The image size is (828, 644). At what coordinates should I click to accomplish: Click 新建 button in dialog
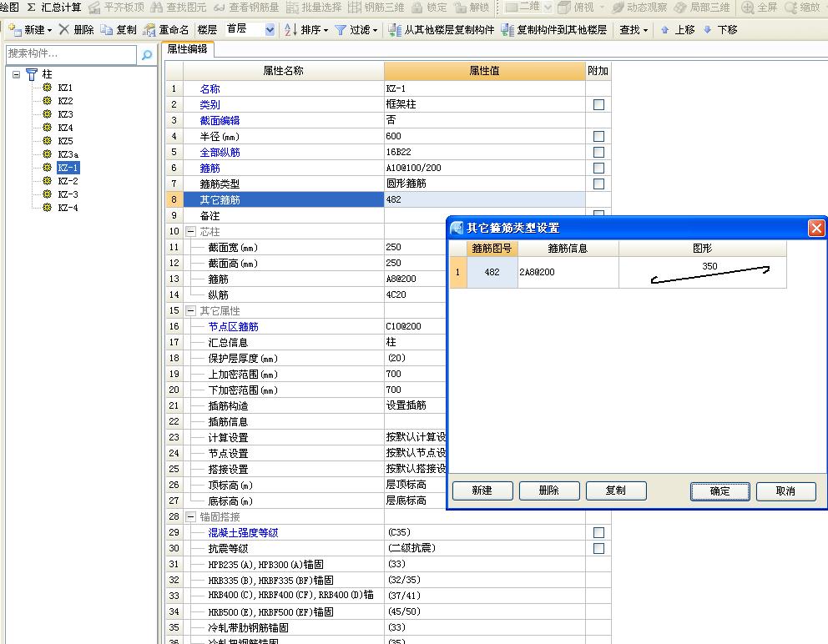click(x=482, y=491)
